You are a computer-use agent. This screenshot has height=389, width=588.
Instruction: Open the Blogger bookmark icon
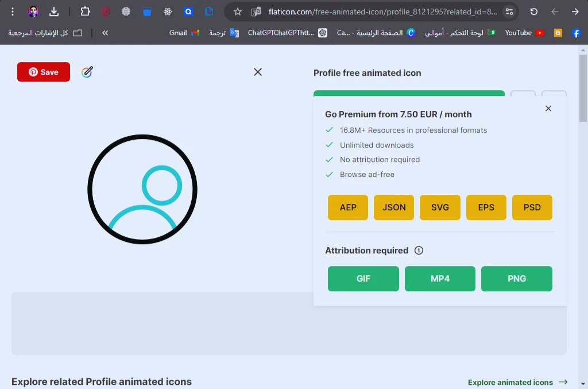(558, 33)
